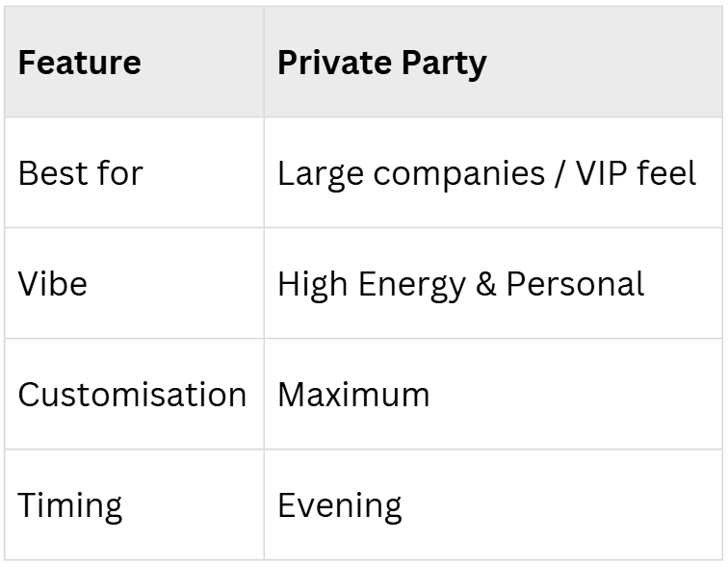728x567 pixels.
Task: Click the "Maximum" value cell
Action: point(353,396)
